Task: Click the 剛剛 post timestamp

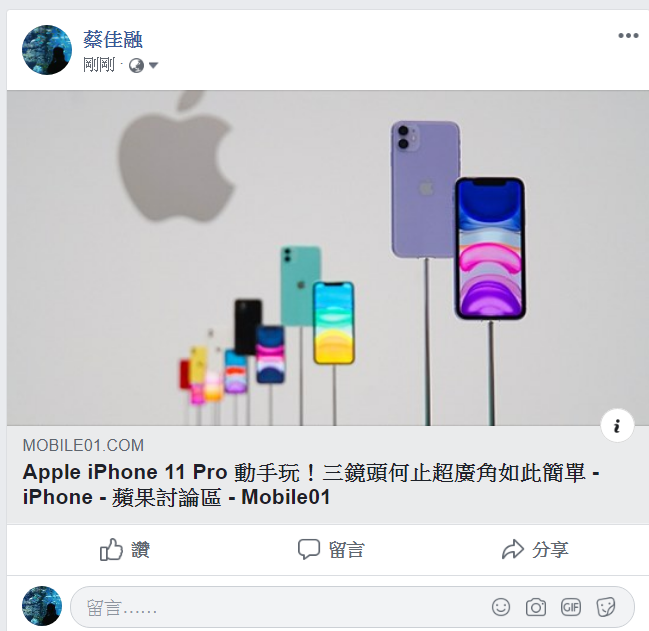Action: coord(99,65)
